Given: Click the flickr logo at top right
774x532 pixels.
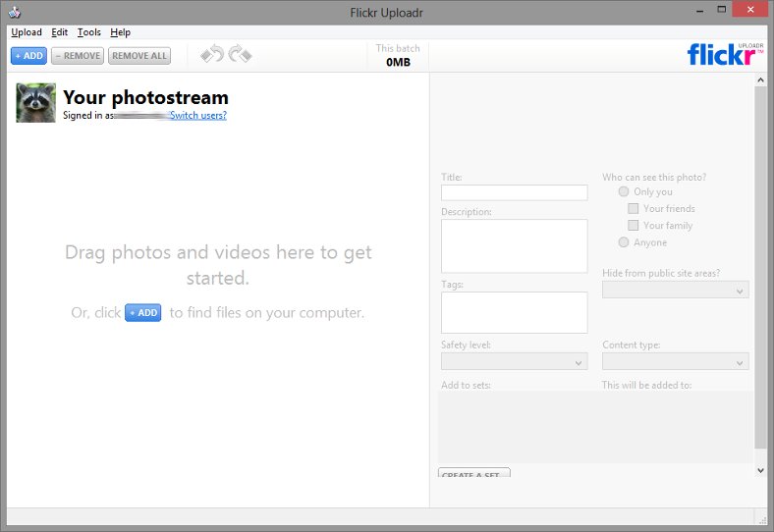Looking at the screenshot, I should 725,54.
